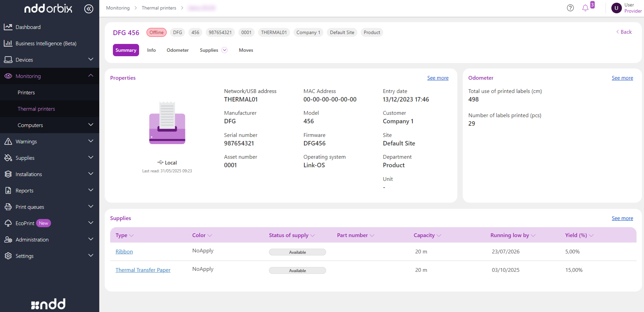Collapse the sidebar with double-chevron icon

click(x=89, y=9)
